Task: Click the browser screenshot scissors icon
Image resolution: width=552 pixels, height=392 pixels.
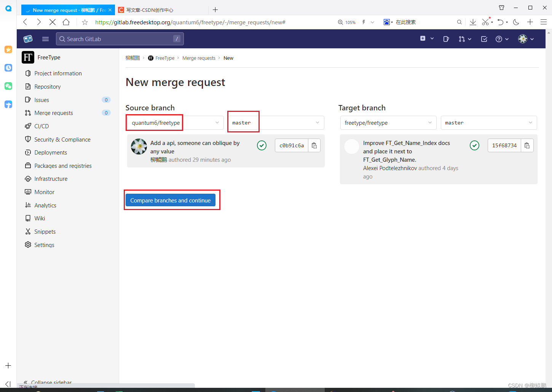Action: pyautogui.click(x=485, y=22)
